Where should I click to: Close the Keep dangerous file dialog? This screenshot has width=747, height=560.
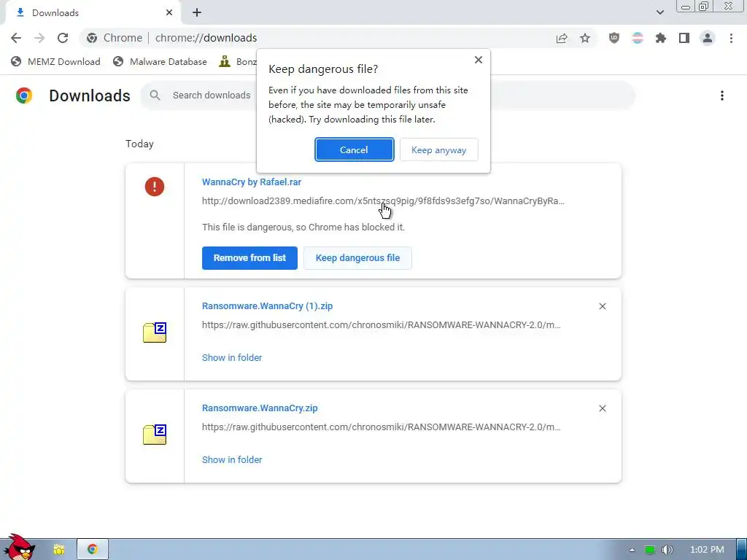pos(479,60)
